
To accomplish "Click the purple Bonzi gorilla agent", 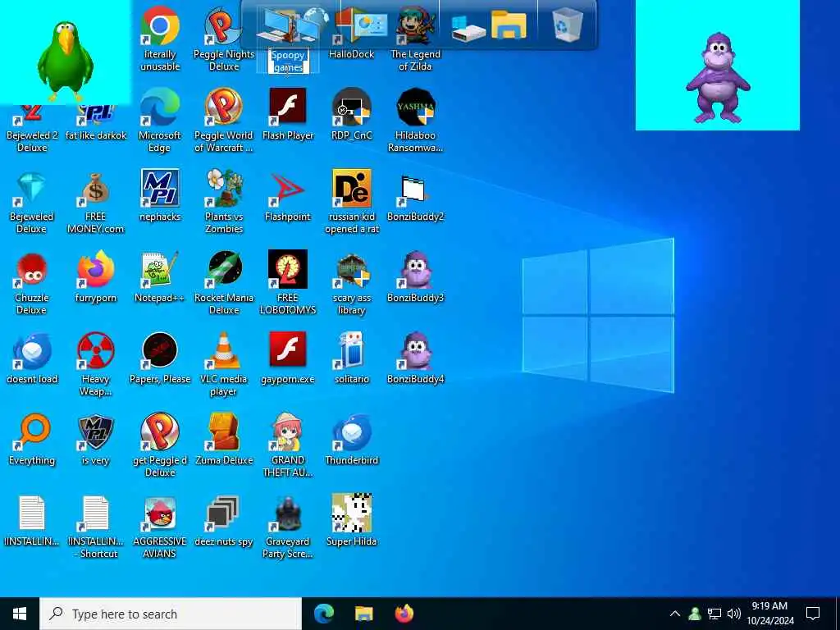I will click(717, 78).
